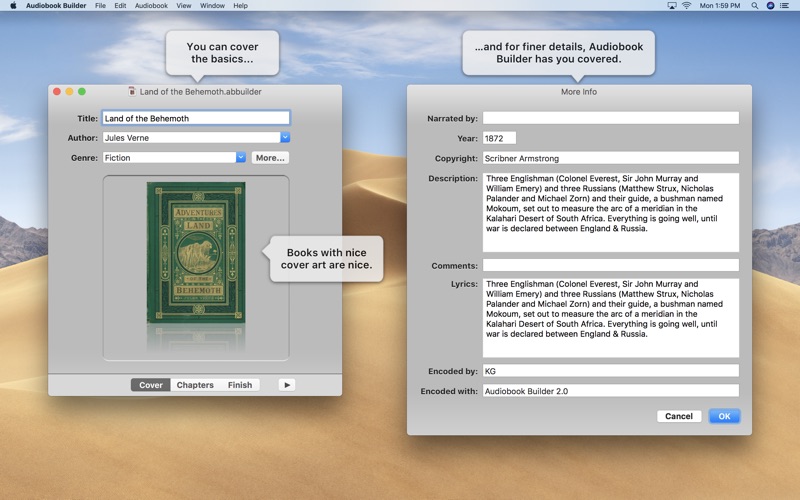This screenshot has height=500, width=800.
Task: Click inside the Lyrics text area
Action: coord(611,318)
